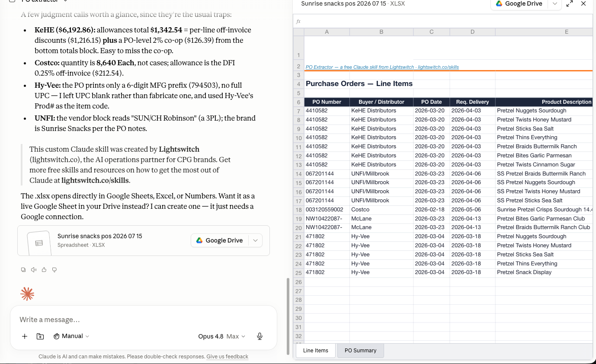This screenshot has height=364, width=596.
Task: Close the spreadsheet preview panel
Action: pyautogui.click(x=583, y=3)
